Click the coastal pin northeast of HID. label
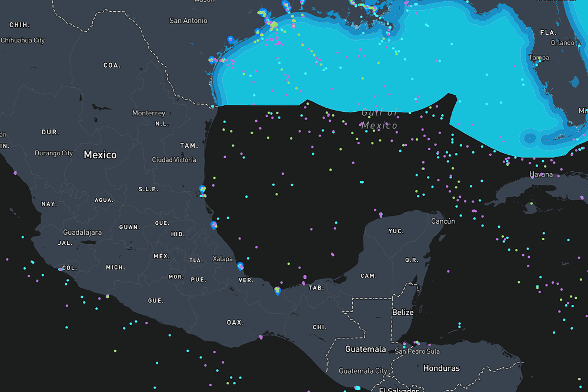Image resolution: width=588 pixels, height=392 pixels. coord(214,225)
